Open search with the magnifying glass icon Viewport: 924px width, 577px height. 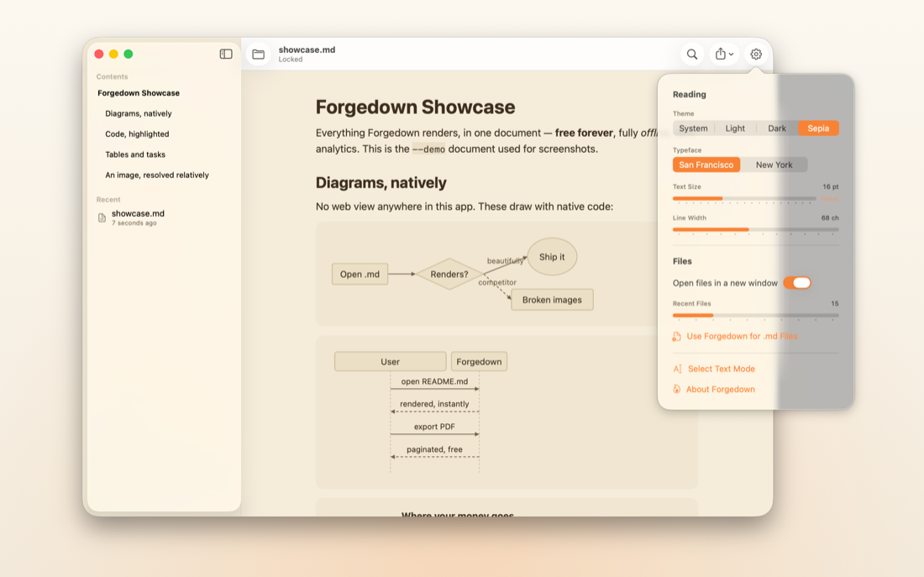tap(692, 55)
